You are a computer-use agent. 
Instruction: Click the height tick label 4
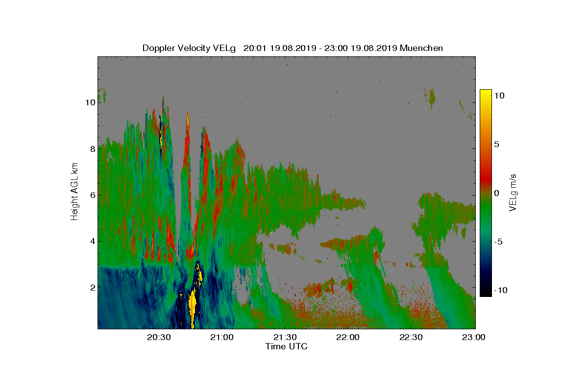click(x=92, y=241)
